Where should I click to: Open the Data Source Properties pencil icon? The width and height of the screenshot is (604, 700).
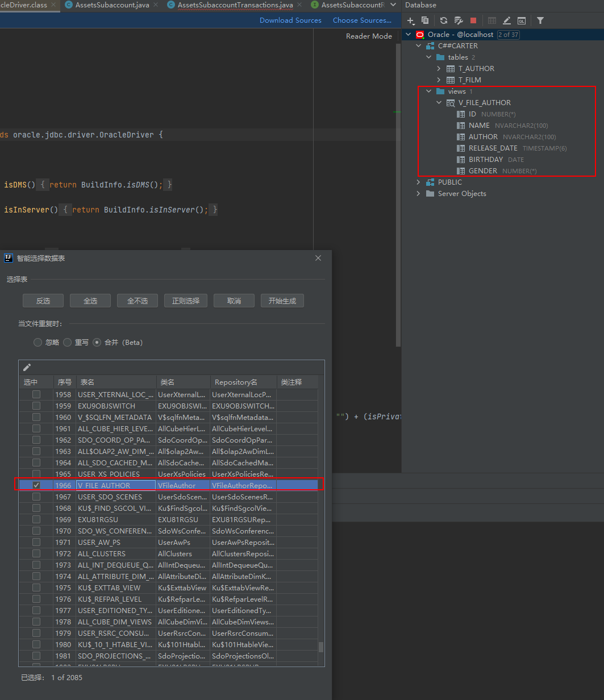(x=507, y=20)
